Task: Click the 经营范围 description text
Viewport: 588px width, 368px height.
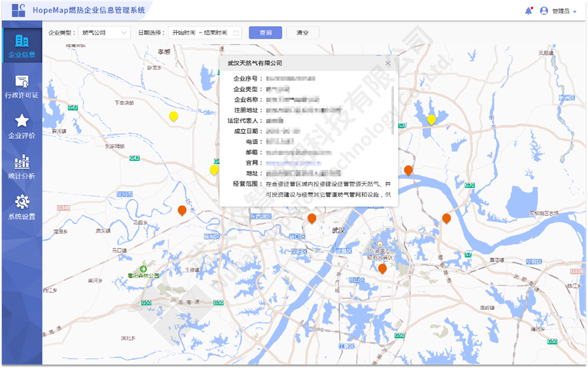Action: point(328,189)
